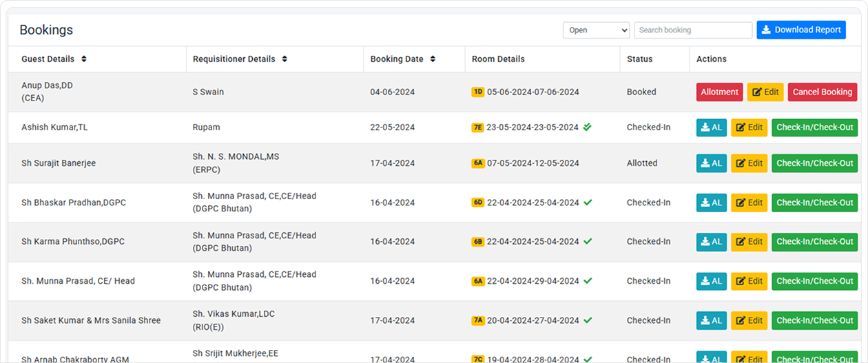The width and height of the screenshot is (868, 363).
Task: Click the Search booking input field
Action: click(692, 30)
